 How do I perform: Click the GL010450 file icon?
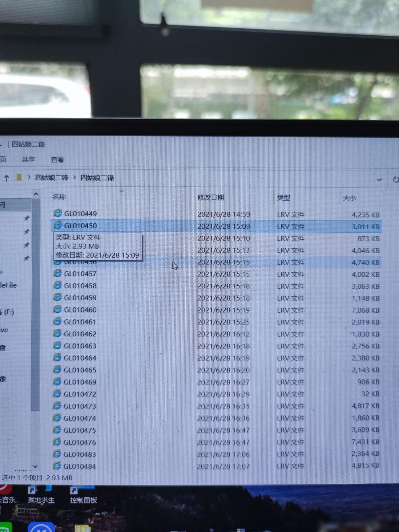(58, 225)
